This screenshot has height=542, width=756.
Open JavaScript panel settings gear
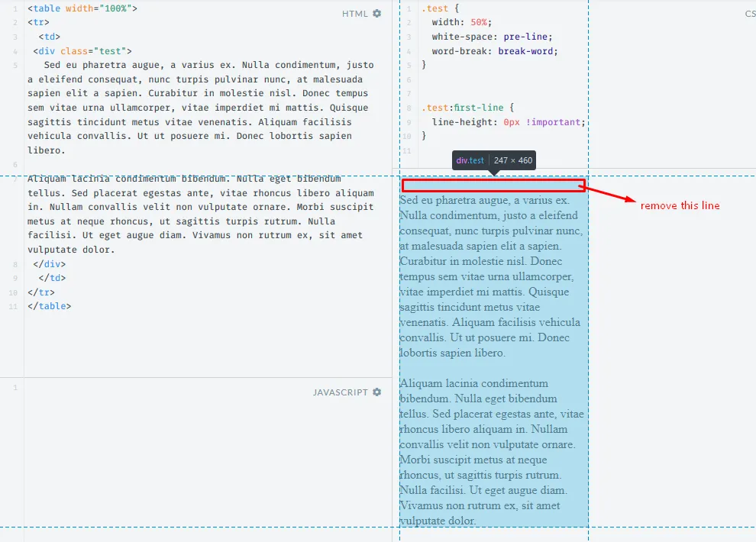(x=377, y=392)
